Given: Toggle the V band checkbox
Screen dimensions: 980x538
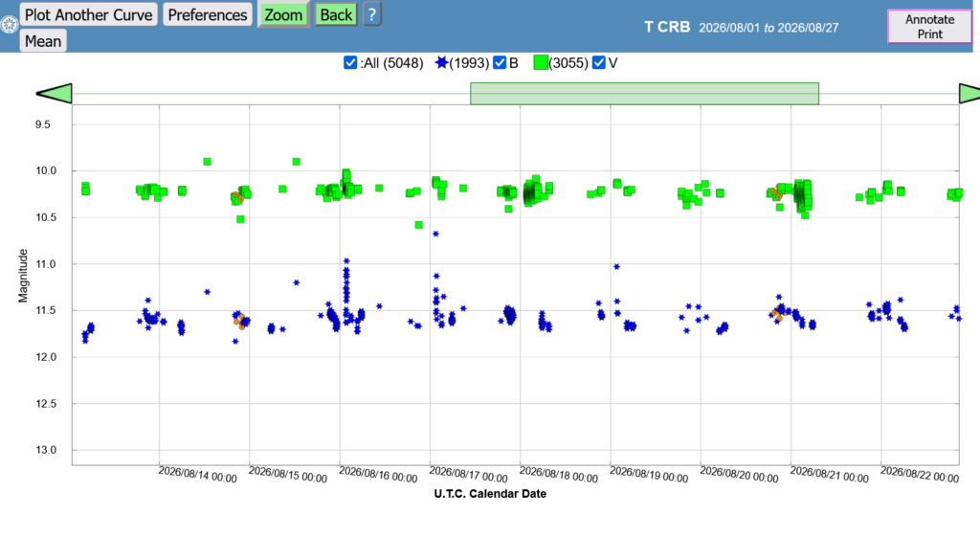Looking at the screenshot, I should coord(599,62).
